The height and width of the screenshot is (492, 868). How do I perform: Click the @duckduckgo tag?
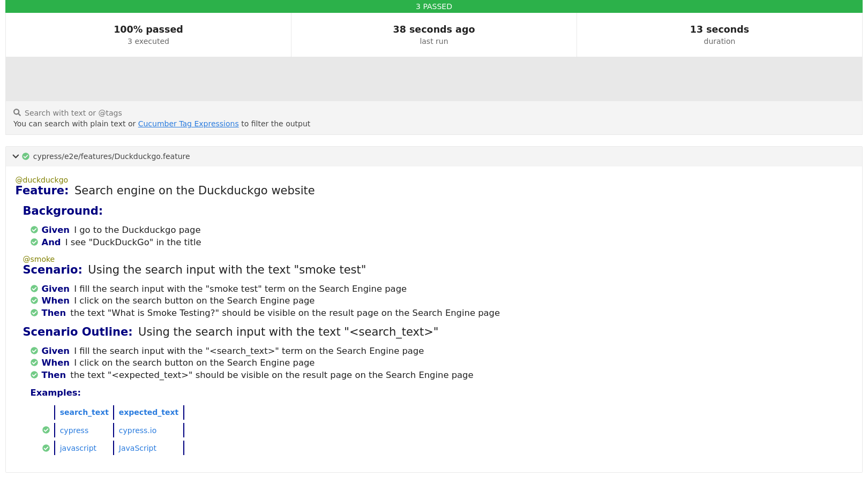point(42,180)
